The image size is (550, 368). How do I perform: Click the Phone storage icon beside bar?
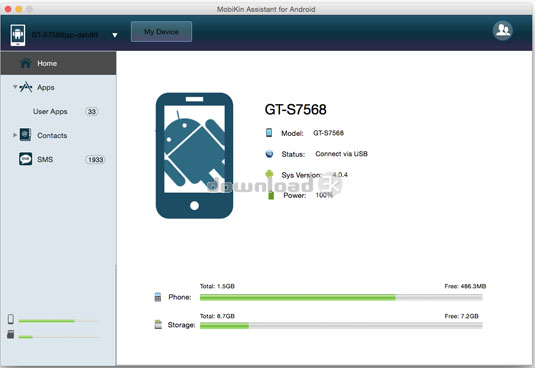tap(158, 297)
